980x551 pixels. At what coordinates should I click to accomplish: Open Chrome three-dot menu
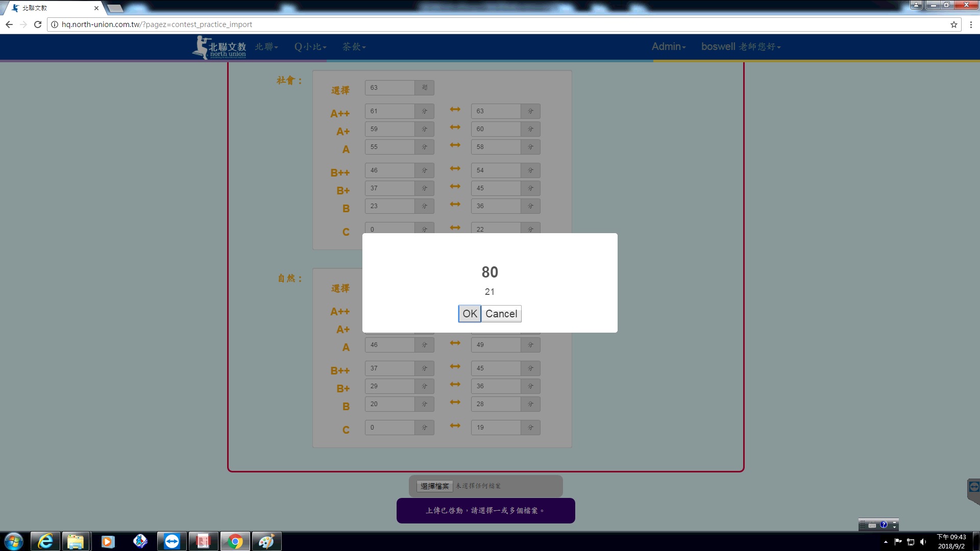coord(971,24)
